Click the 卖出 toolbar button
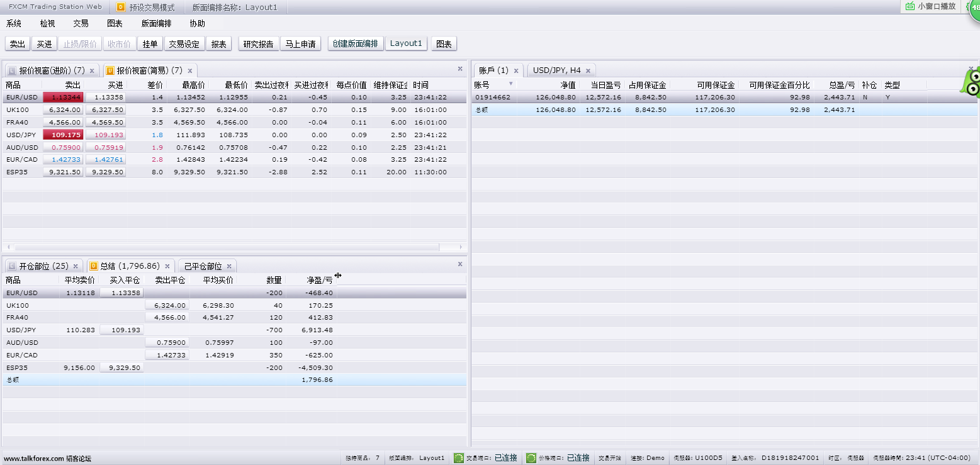Viewport: 980px width, 465px height. point(18,44)
